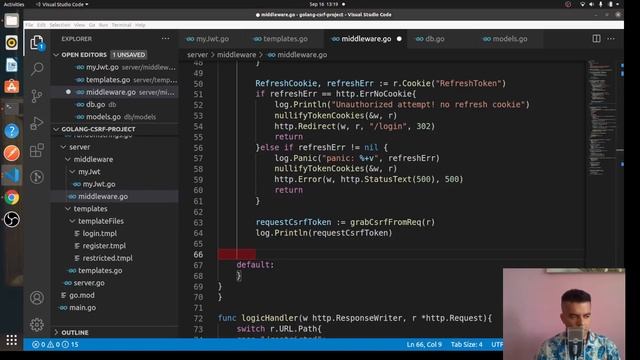The width and height of the screenshot is (640, 360).
Task: Open main.go in file tree
Action: (x=82, y=307)
